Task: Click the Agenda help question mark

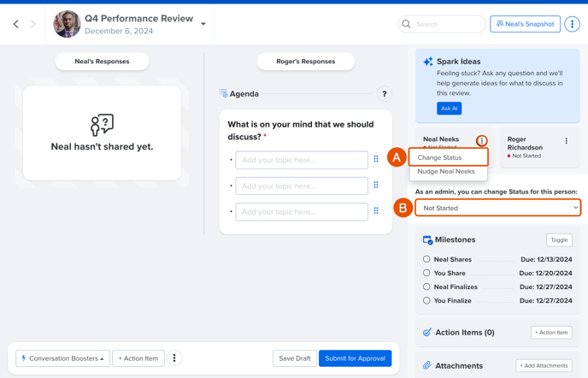Action: pyautogui.click(x=384, y=94)
